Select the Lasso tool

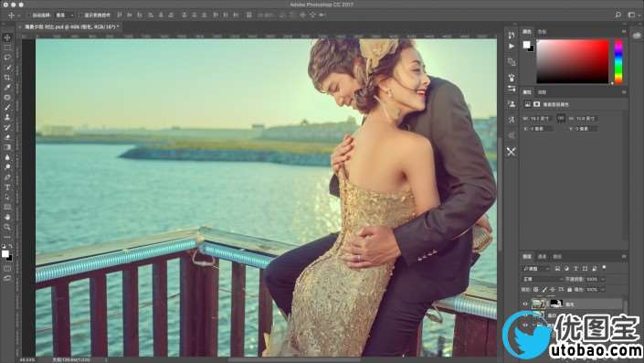point(7,58)
